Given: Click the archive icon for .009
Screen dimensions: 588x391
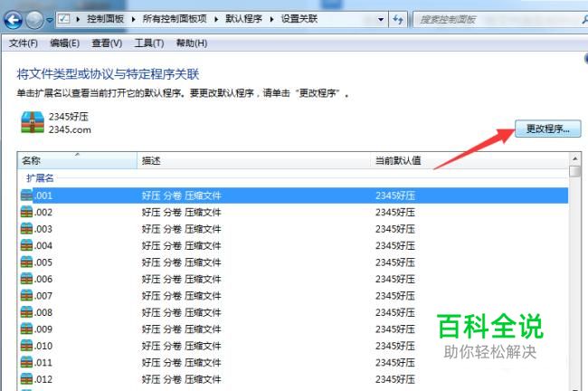Looking at the screenshot, I should click(x=26, y=329).
